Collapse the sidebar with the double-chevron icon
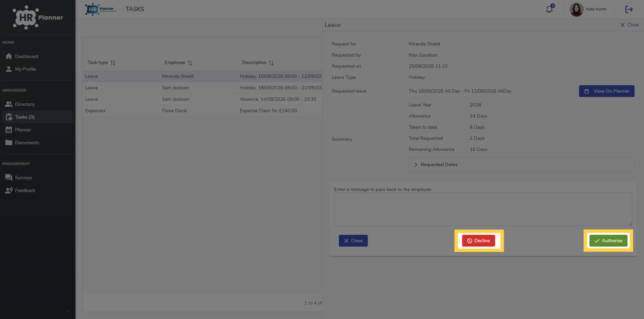The height and width of the screenshot is (319, 644). [67, 311]
